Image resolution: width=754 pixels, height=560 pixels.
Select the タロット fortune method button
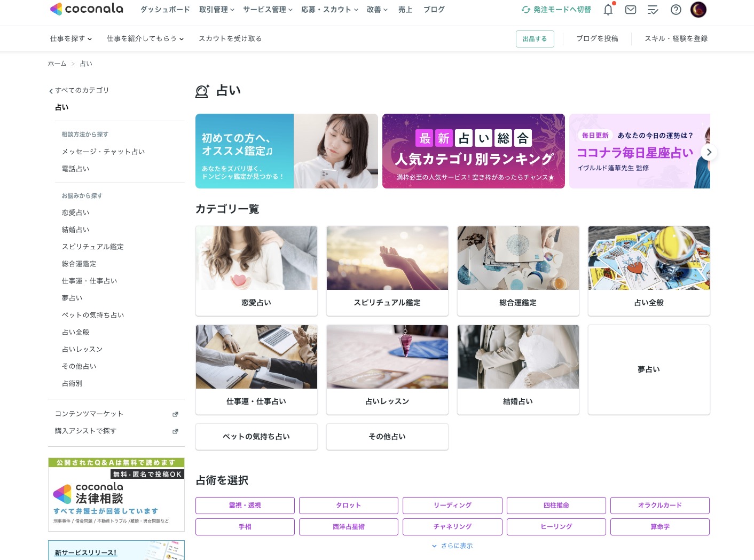click(349, 506)
